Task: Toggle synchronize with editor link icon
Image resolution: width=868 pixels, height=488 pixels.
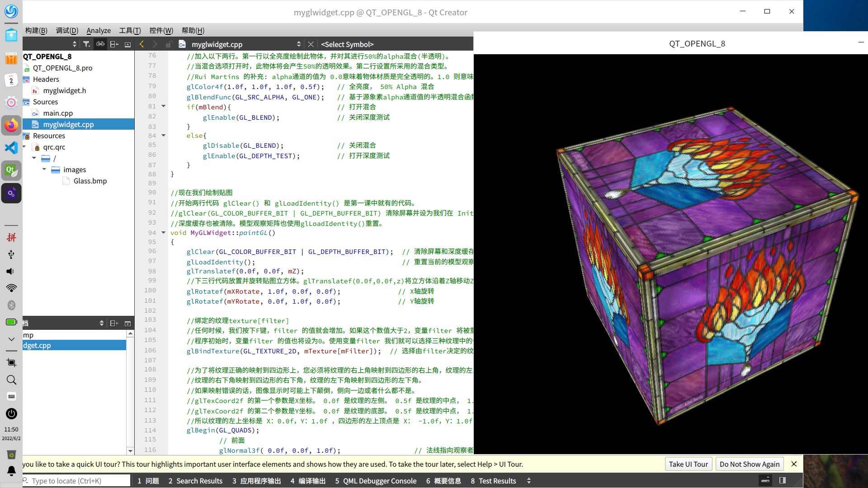Action: click(x=100, y=44)
